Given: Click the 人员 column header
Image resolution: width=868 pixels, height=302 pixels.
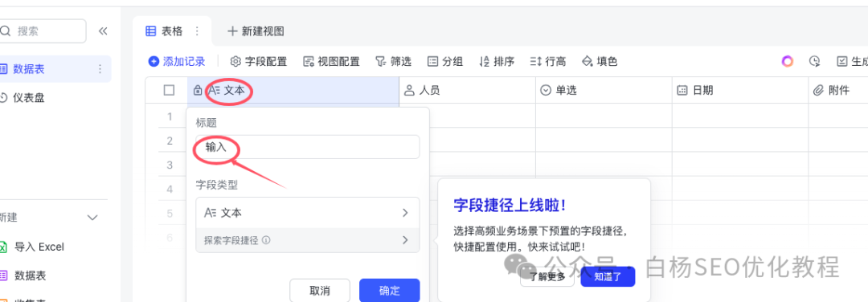Looking at the screenshot, I should 467,90.
